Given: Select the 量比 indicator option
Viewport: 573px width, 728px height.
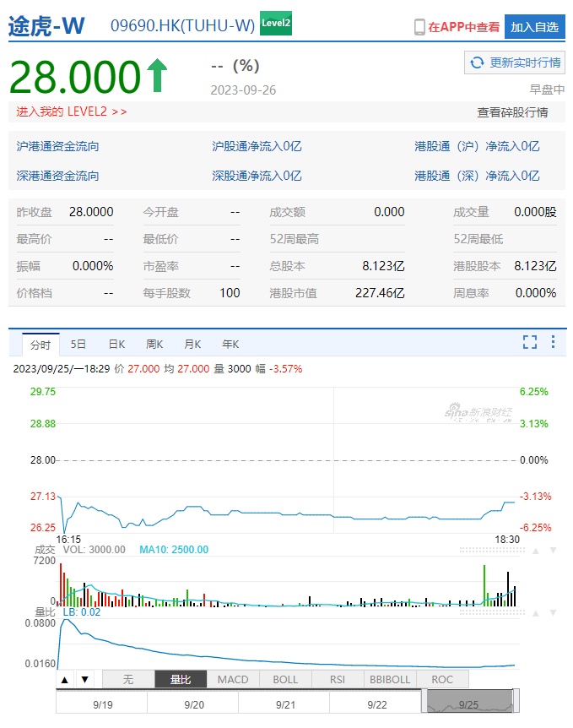Looking at the screenshot, I should pyautogui.click(x=181, y=679).
